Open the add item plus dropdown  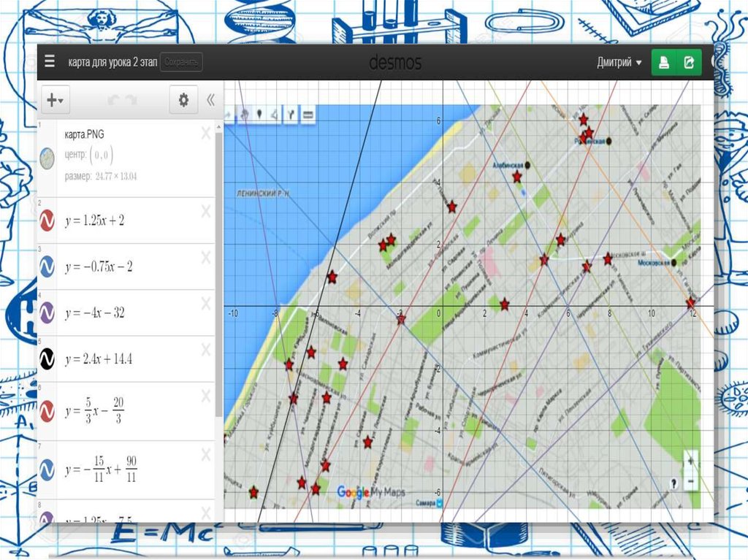[x=56, y=101]
